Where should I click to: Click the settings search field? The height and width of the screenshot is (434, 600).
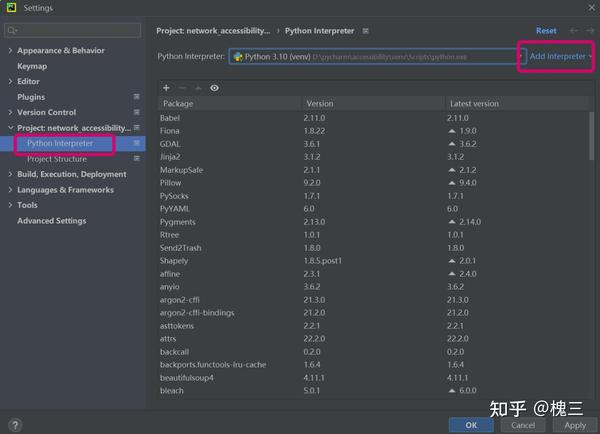pyautogui.click(x=73, y=30)
